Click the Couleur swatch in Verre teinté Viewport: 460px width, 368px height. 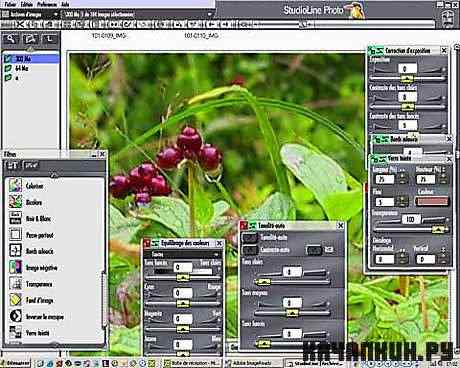click(x=432, y=201)
